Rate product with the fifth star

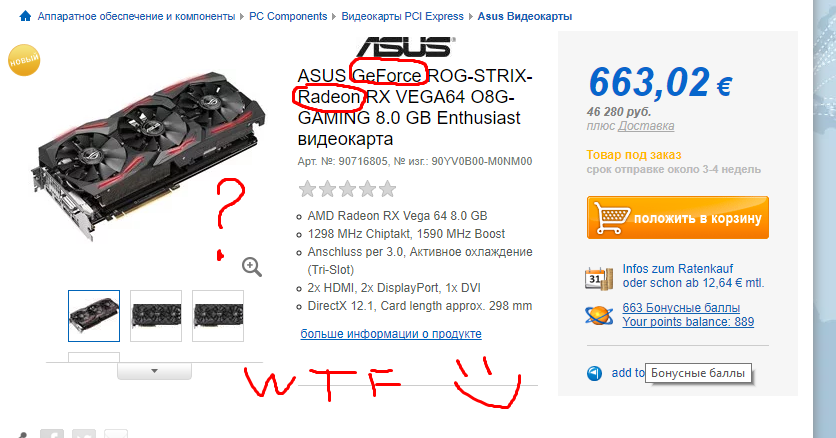pyautogui.click(x=388, y=189)
